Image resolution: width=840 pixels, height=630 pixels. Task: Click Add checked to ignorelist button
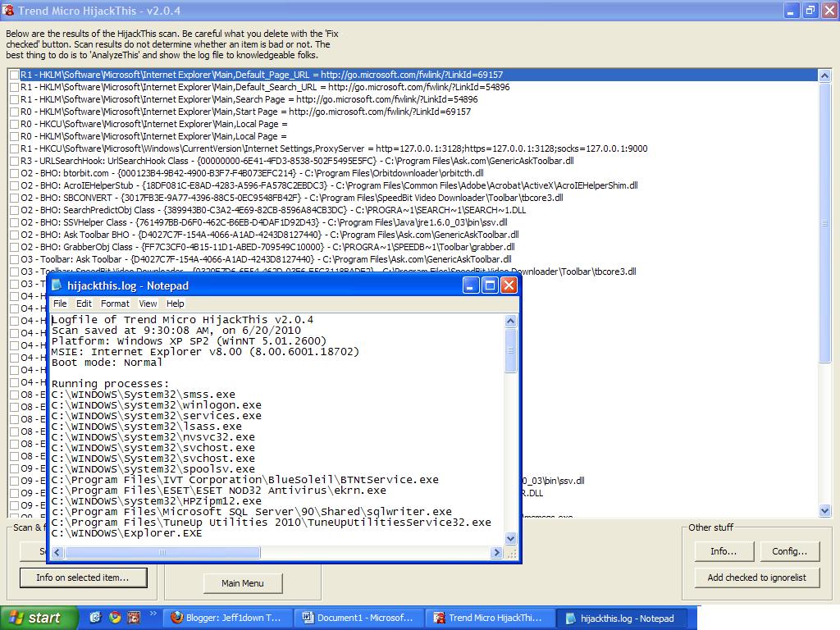pos(757,577)
